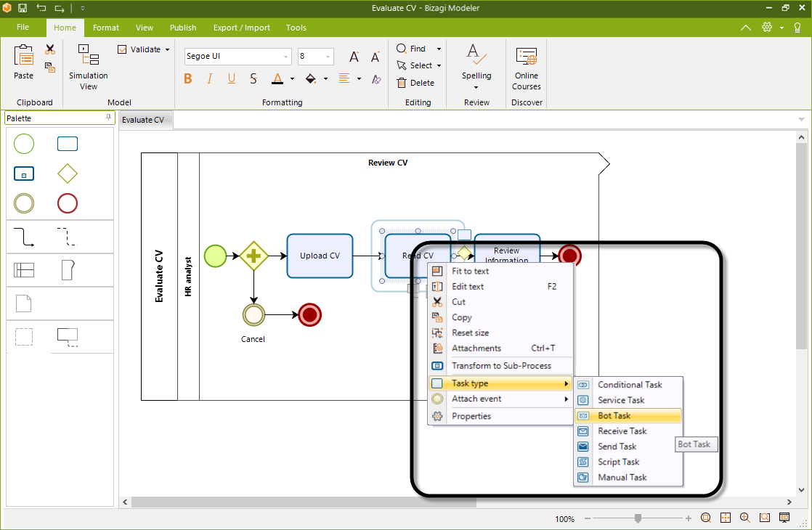Toggle the Validate checkbox
Screen dimensions: 812x530
122,49
